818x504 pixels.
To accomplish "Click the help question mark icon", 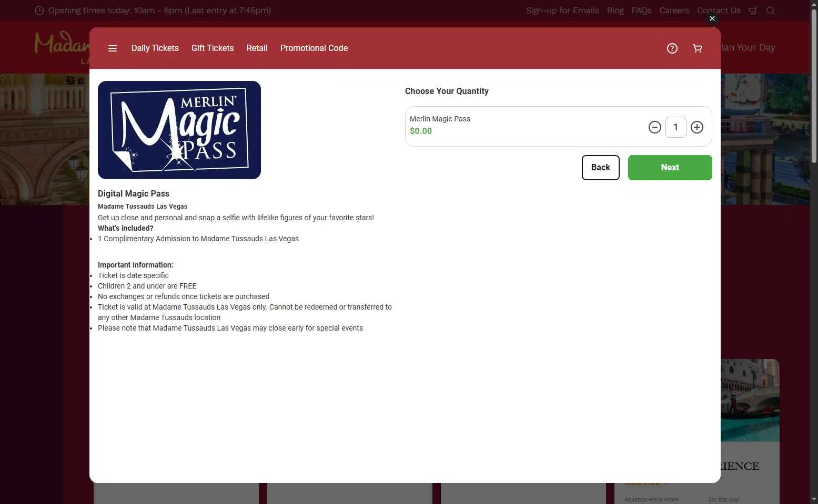I will click(x=672, y=48).
